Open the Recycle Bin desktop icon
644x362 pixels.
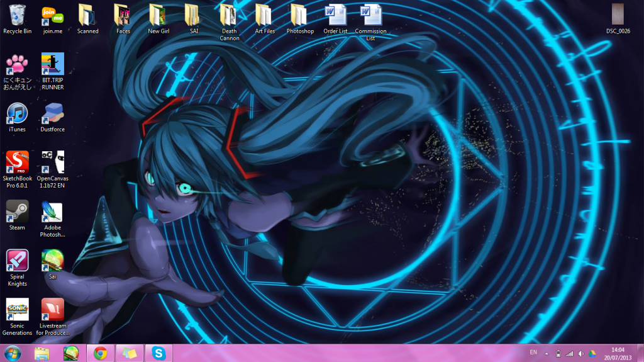click(17, 19)
